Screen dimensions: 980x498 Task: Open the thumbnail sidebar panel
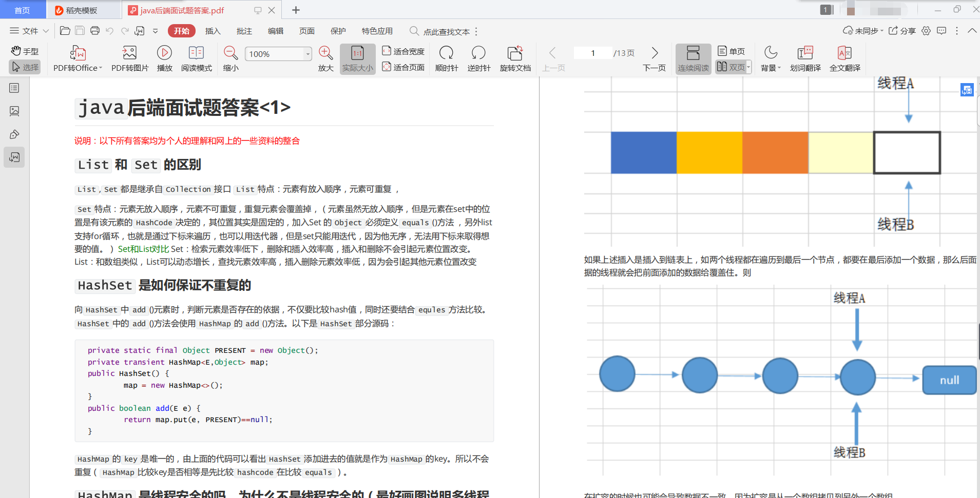tap(14, 111)
